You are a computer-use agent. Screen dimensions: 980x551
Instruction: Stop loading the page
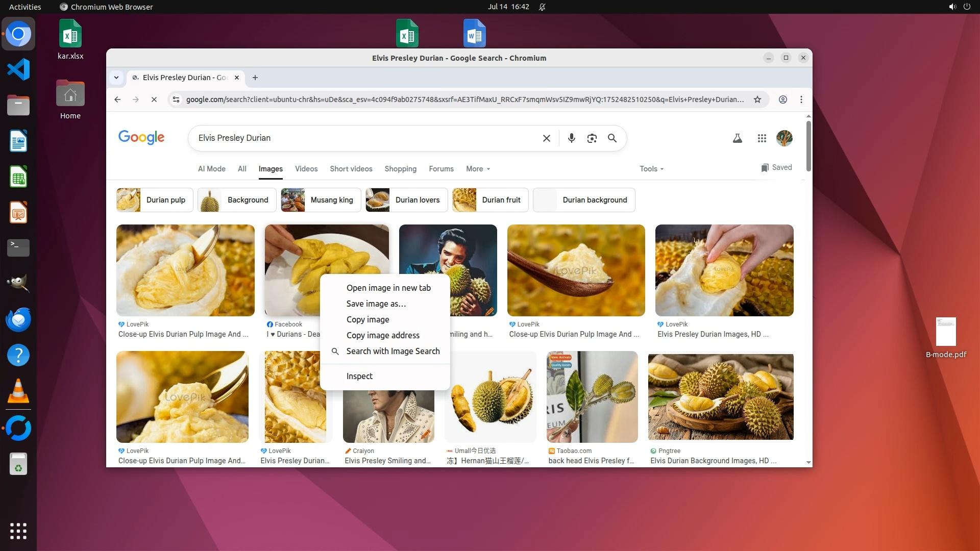coord(154,99)
